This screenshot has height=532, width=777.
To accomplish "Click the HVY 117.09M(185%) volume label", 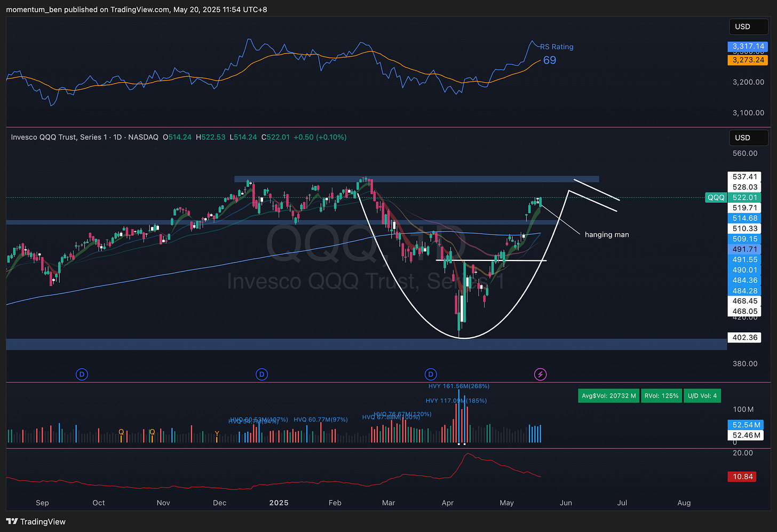I will (x=456, y=401).
